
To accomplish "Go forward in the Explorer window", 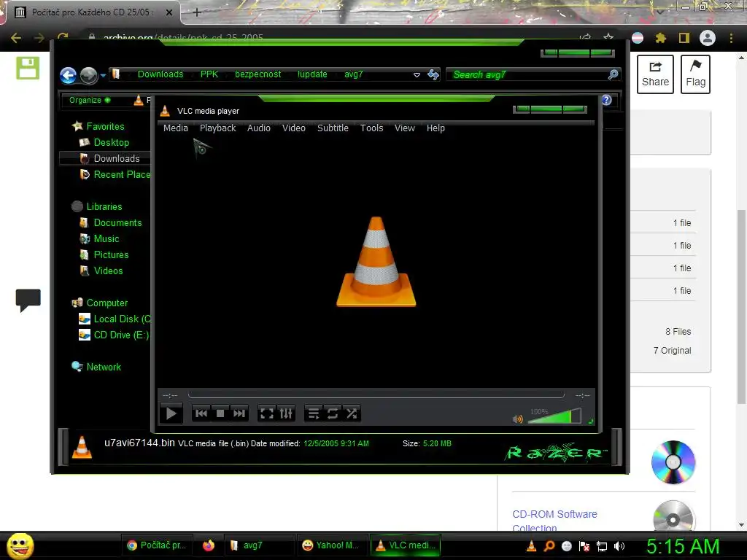I will [88, 75].
